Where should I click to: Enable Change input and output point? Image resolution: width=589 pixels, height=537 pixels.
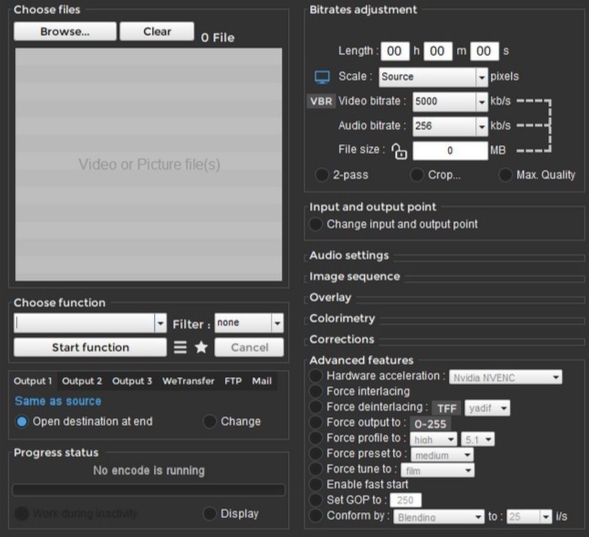coord(315,224)
